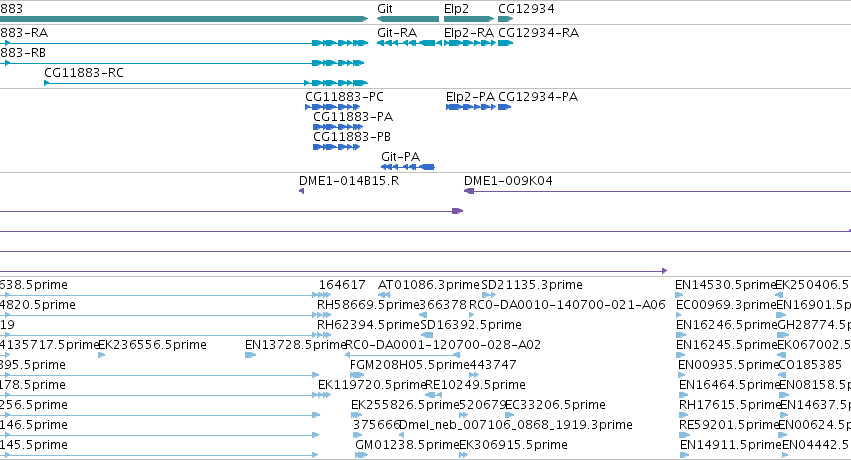The width and height of the screenshot is (851, 460).
Task: Open EN00935.5prime EST label
Action: pyautogui.click(x=728, y=365)
